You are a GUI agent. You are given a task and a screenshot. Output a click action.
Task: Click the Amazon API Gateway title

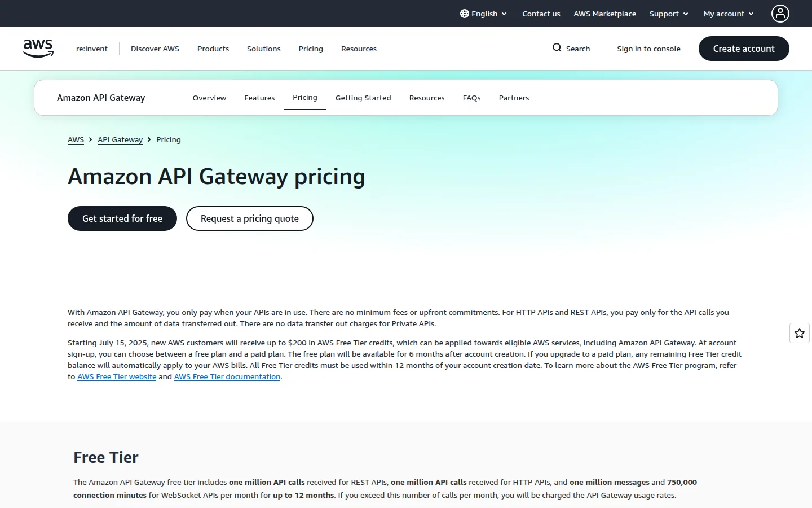[101, 98]
